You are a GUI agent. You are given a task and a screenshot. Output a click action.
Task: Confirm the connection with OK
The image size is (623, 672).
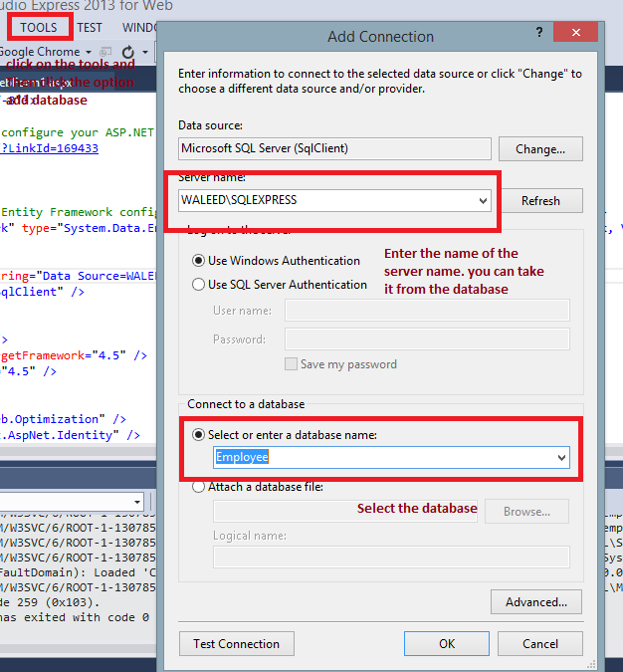tap(447, 644)
